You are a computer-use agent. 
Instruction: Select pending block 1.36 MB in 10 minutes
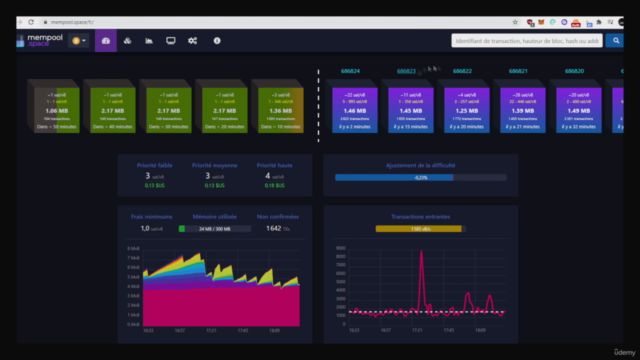point(280,110)
